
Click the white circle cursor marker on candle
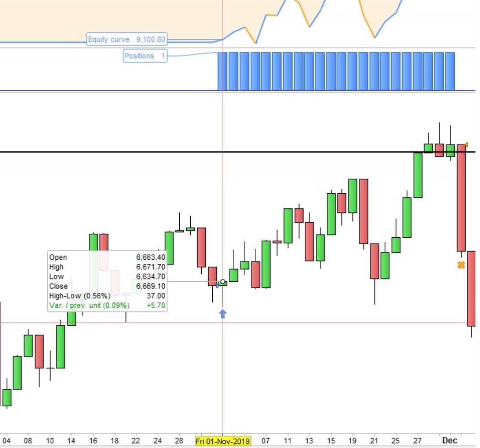coord(223,281)
